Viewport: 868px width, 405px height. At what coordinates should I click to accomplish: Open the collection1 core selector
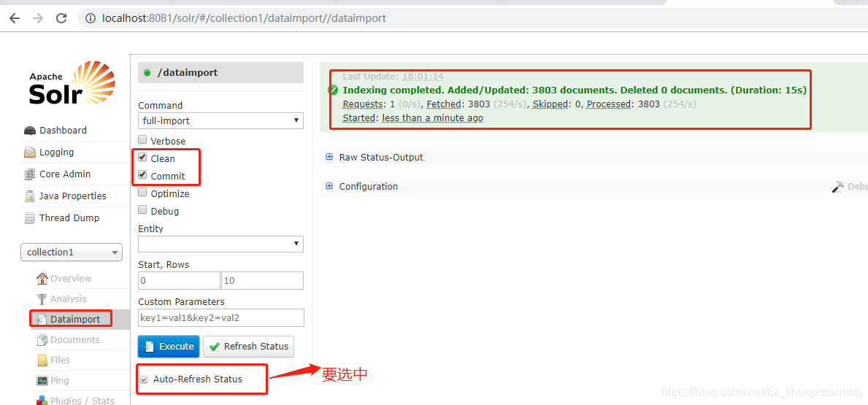point(72,252)
